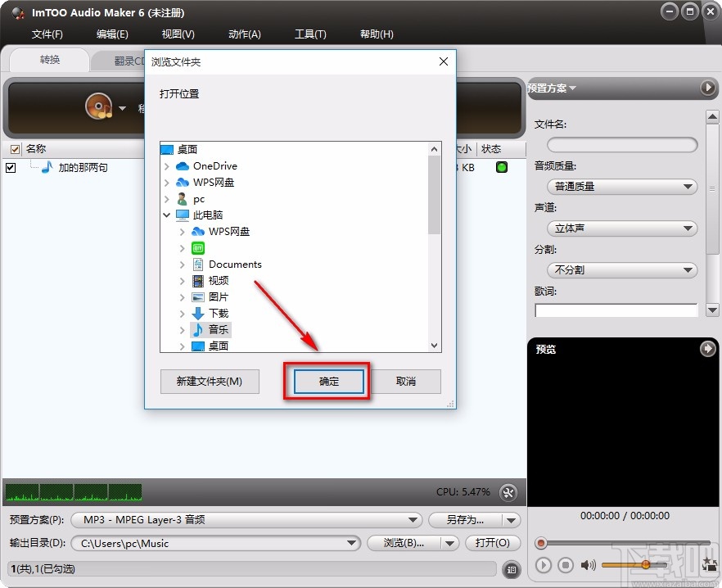The image size is (722, 588).
Task: Mute the preview volume speaker icon
Action: (586, 565)
